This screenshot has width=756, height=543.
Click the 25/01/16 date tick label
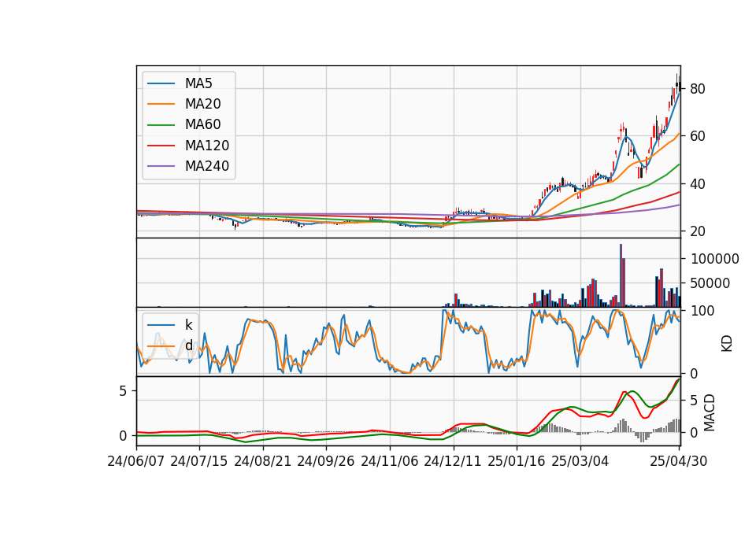tap(517, 461)
